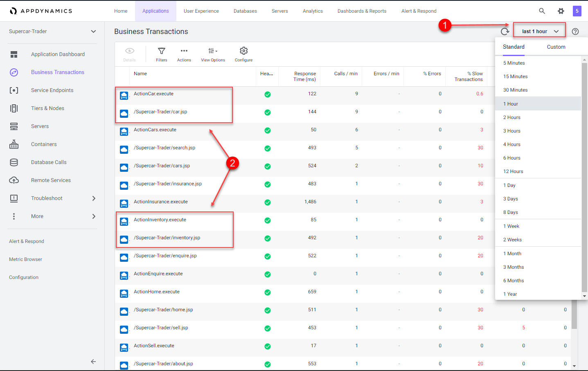Open the ActionCars.execute transaction
This screenshot has width=588, height=371.
click(x=155, y=130)
